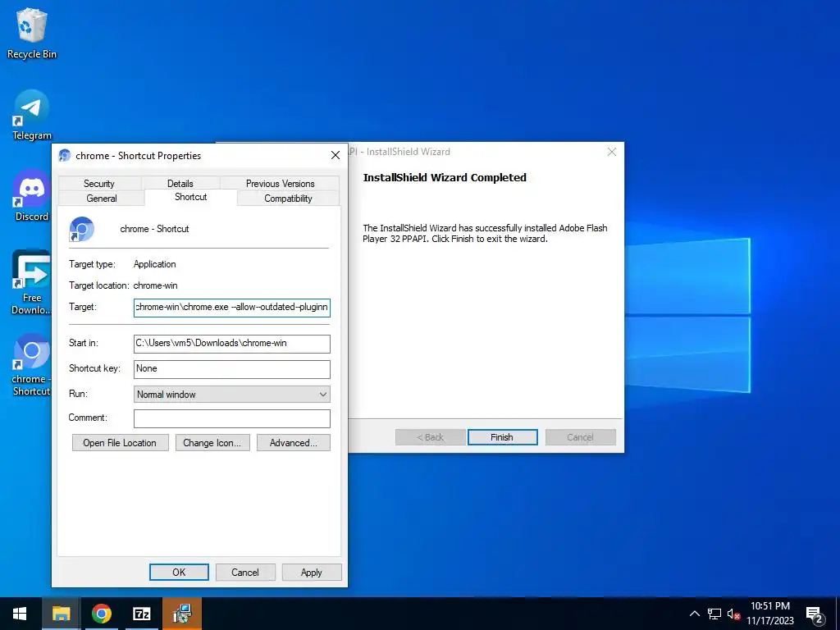The width and height of the screenshot is (840, 630).
Task: Switch to the Details tab
Action: coord(180,183)
